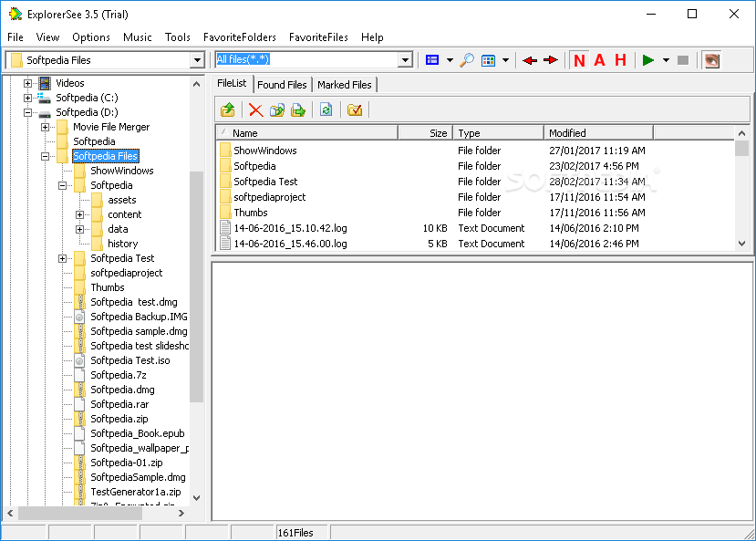This screenshot has width=756, height=541.
Task: Click the folder tree scroll up arrow
Action: [196, 84]
